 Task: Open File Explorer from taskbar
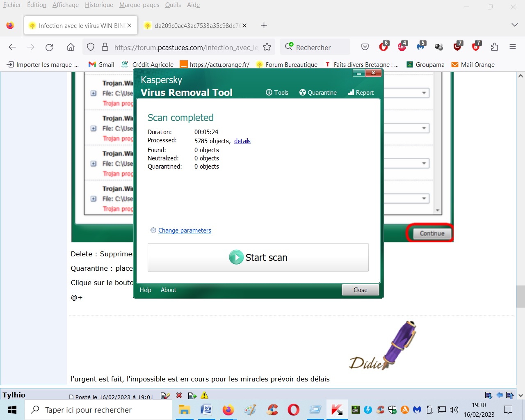coord(184,410)
